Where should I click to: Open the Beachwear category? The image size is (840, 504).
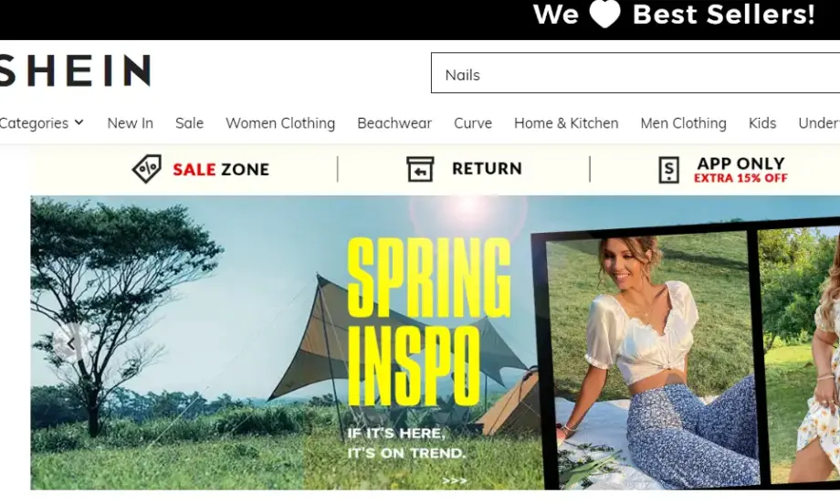[394, 123]
